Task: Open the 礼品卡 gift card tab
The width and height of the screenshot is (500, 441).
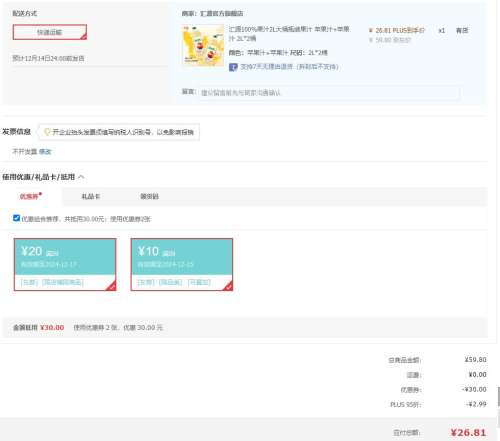Action: (91, 196)
